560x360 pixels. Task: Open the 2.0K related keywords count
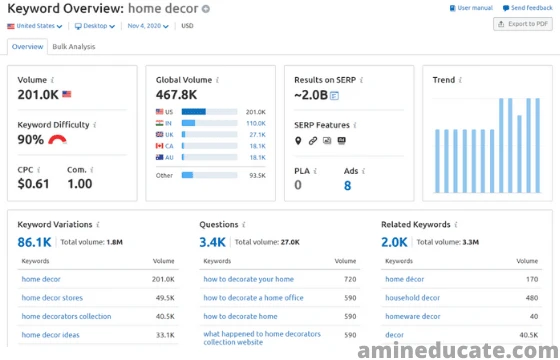pyautogui.click(x=394, y=242)
